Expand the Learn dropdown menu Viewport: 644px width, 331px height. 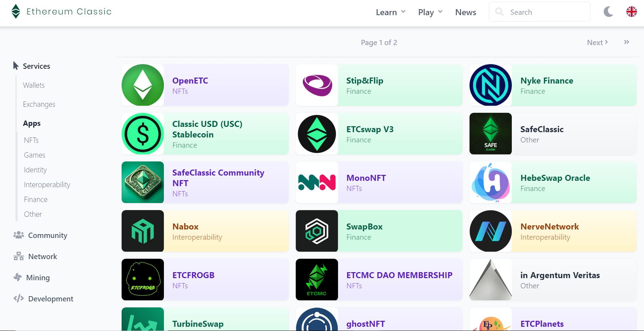391,12
